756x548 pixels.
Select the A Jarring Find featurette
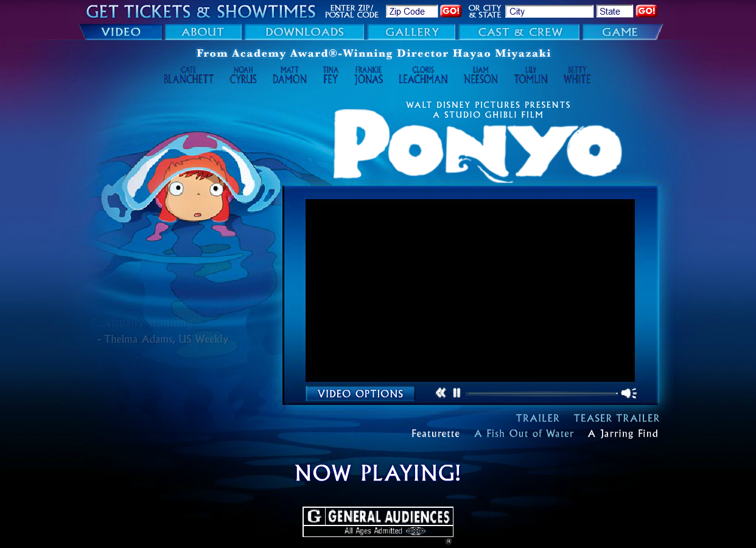pos(623,434)
